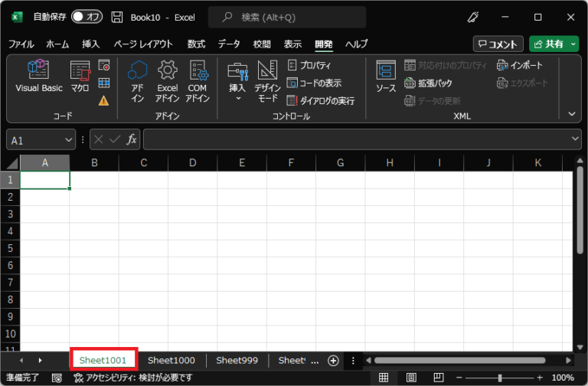Click the マクロ (Macros) icon
Screen dimensions: 588x386
[x=80, y=77]
